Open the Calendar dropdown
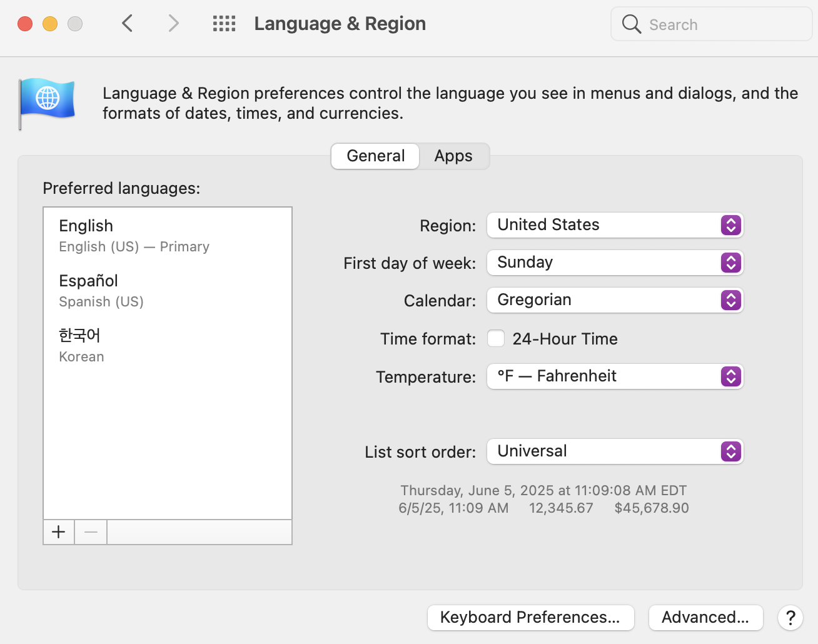This screenshot has height=644, width=818. 615,300
